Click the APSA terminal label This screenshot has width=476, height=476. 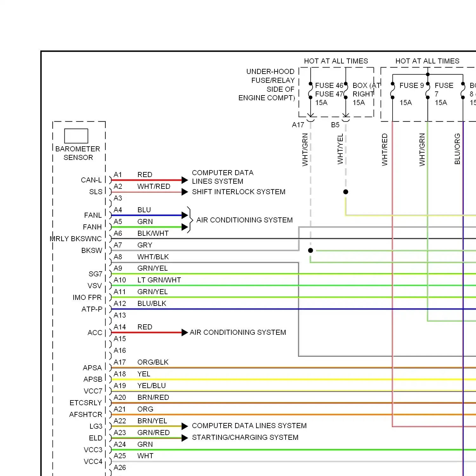[x=92, y=368]
